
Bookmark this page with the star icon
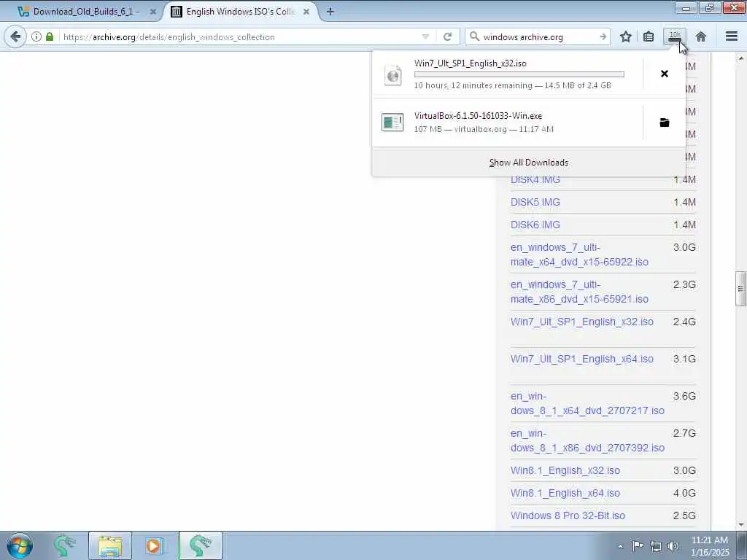tap(625, 36)
